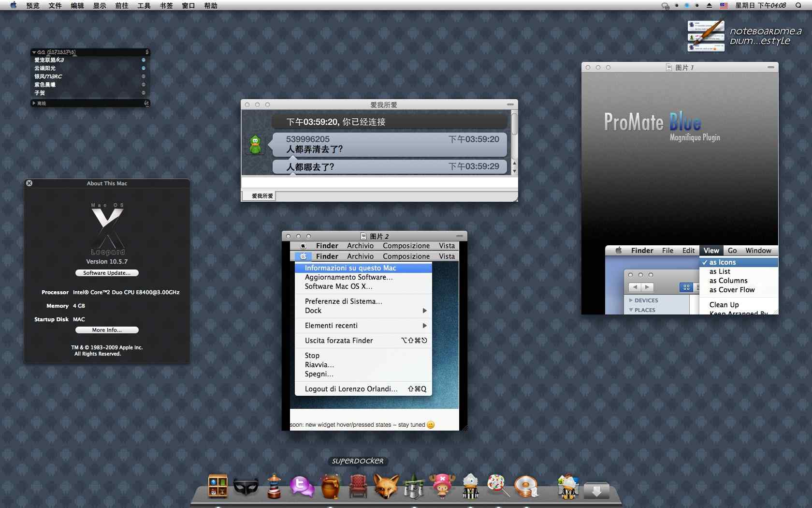Close the About This Mac panel

29,183
